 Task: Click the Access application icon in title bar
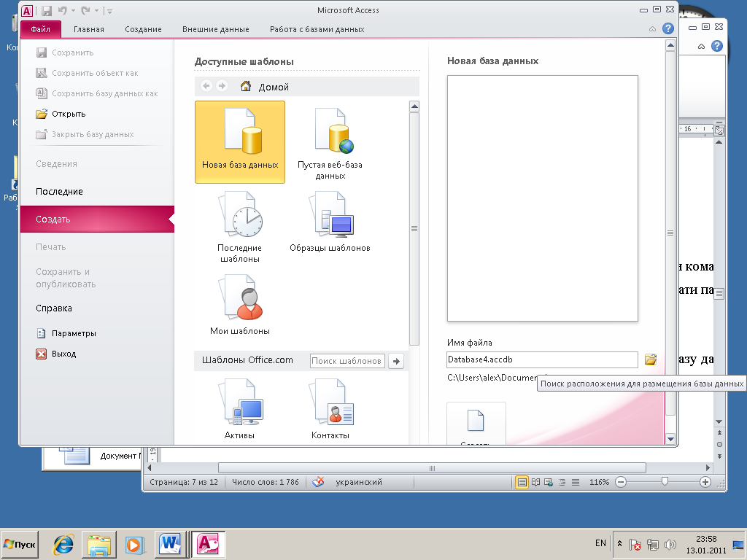click(x=27, y=10)
